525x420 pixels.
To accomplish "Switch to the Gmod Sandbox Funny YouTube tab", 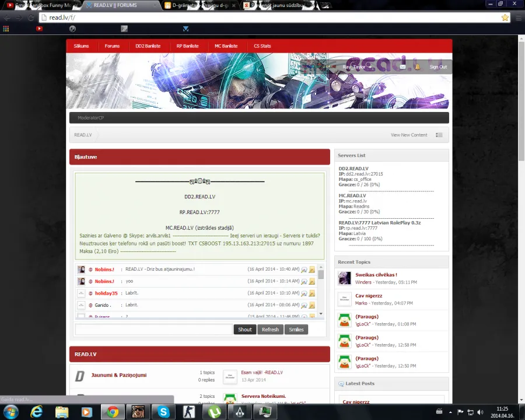I will tap(41, 5).
